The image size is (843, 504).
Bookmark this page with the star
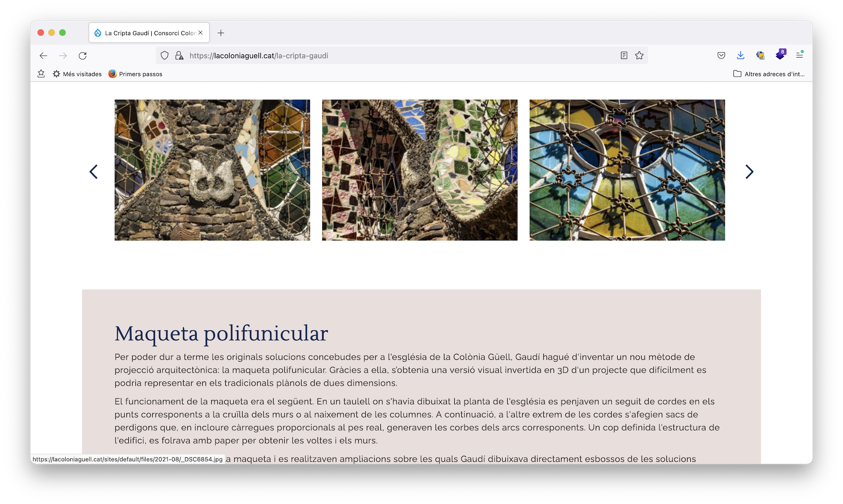pyautogui.click(x=639, y=56)
